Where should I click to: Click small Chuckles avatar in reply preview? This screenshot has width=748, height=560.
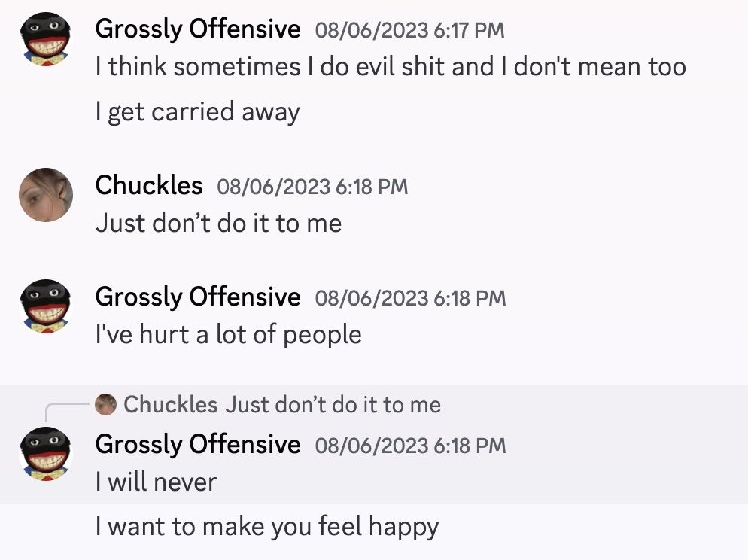pos(105,404)
